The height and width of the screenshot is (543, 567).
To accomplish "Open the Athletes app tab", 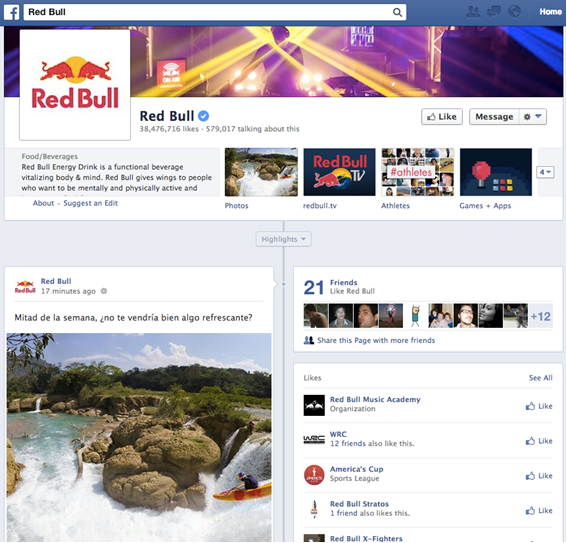I will pos(417,172).
